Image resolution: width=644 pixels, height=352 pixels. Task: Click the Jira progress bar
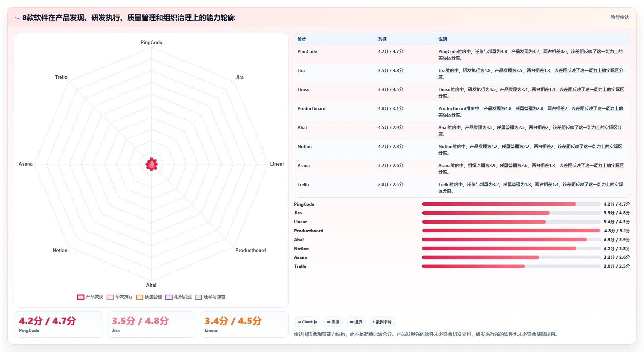(x=511, y=213)
